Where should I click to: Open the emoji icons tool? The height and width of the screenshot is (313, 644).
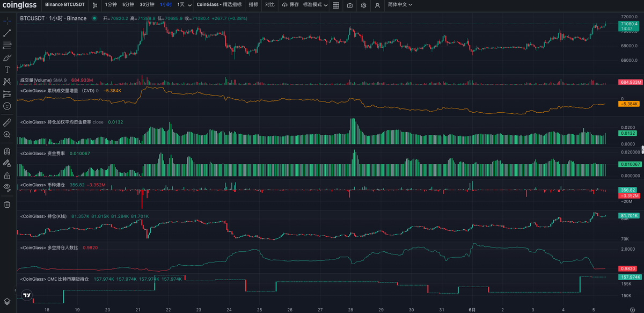7,106
